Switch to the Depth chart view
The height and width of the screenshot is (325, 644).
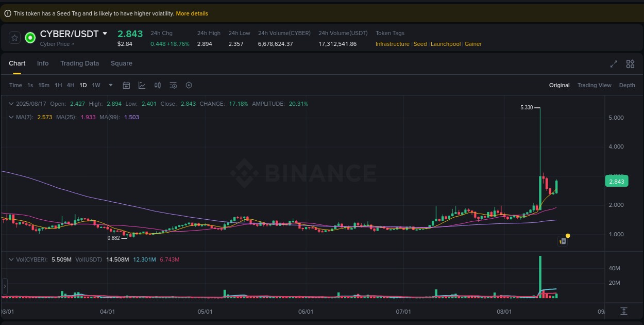627,85
